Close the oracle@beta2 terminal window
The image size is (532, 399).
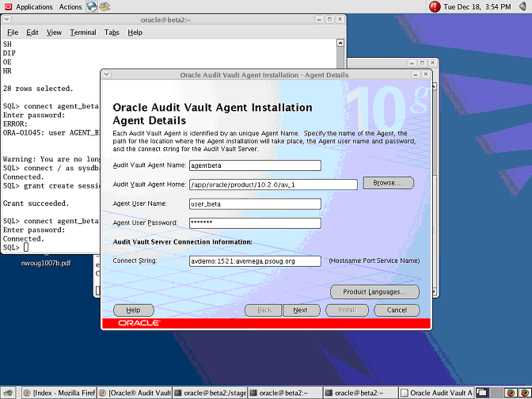pyautogui.click(x=340, y=20)
